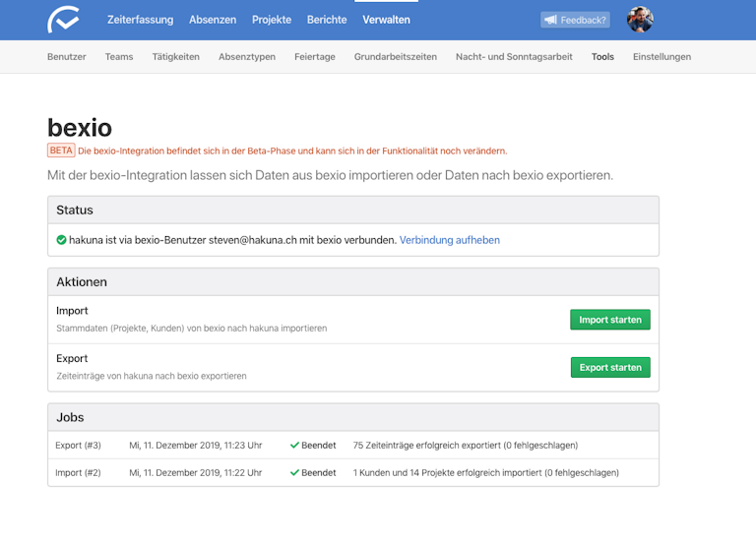Click checkmark icon of Import #2 status
This screenshot has width=756, height=542.
[294, 472]
